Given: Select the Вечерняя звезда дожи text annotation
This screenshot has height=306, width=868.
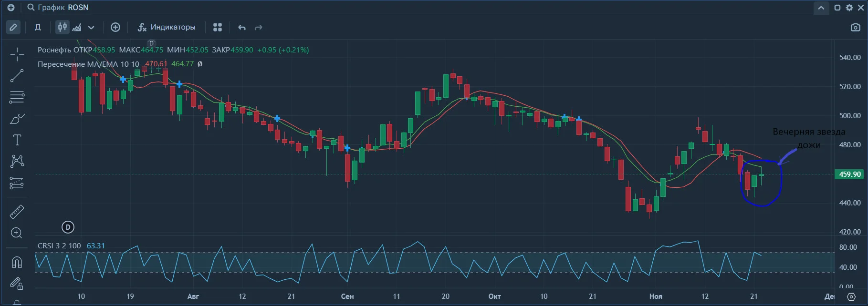Looking at the screenshot, I should [x=809, y=138].
